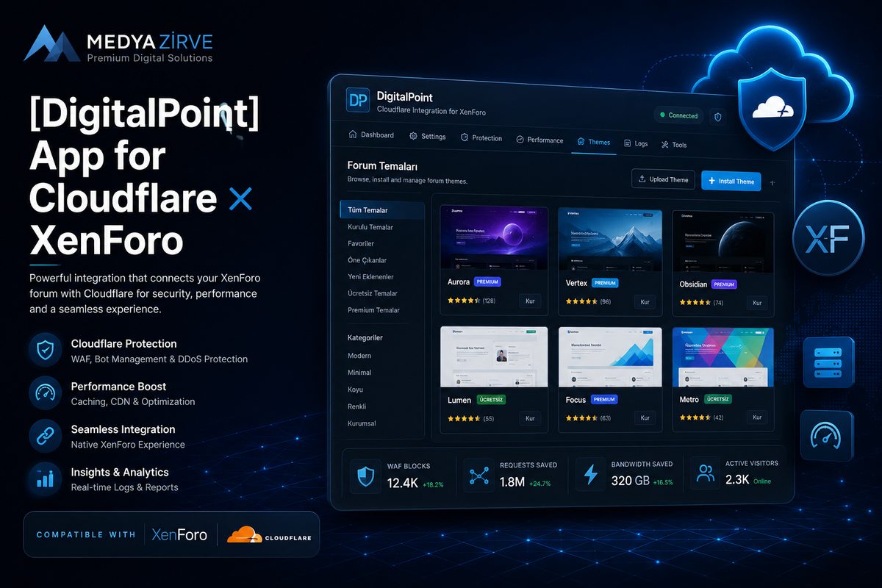Click the 12.4K WAF blocks value

(403, 482)
